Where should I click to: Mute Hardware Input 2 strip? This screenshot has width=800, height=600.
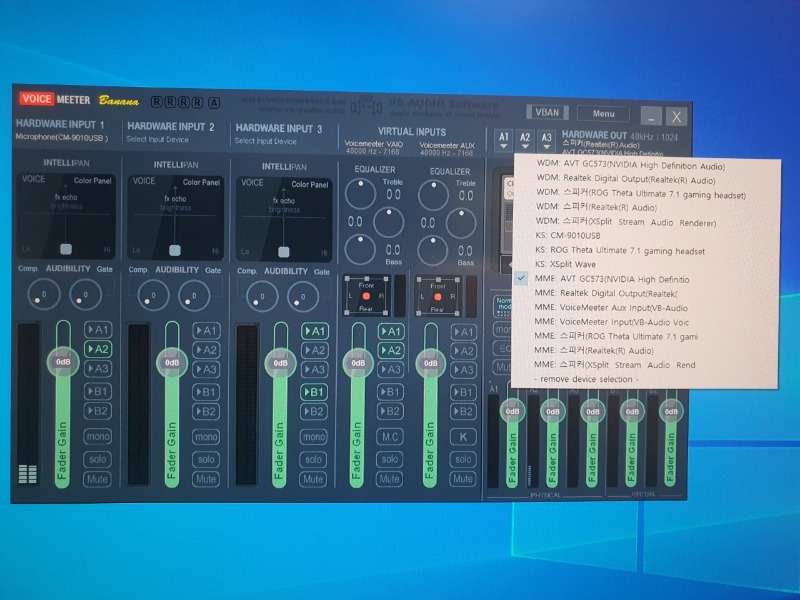(x=206, y=479)
